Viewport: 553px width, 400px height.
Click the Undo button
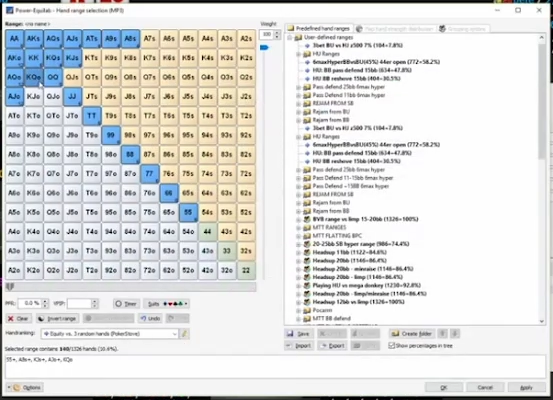pyautogui.click(x=150, y=319)
